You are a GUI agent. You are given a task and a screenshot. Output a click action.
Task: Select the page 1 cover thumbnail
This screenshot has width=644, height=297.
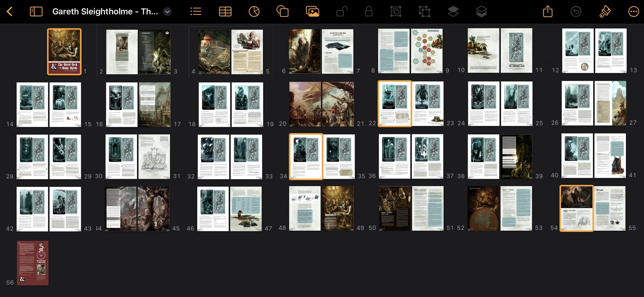(64, 51)
